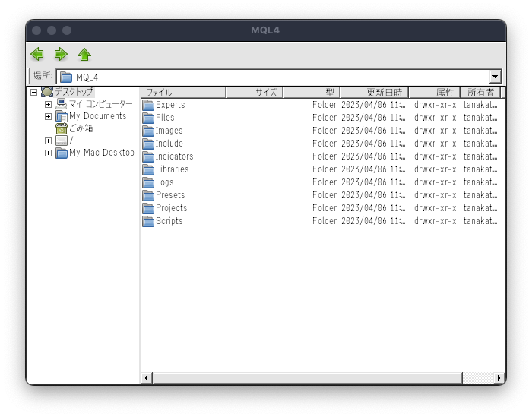The width and height of the screenshot is (532, 417).
Task: Select the デスクトップ desktop icon
Action: (x=47, y=92)
